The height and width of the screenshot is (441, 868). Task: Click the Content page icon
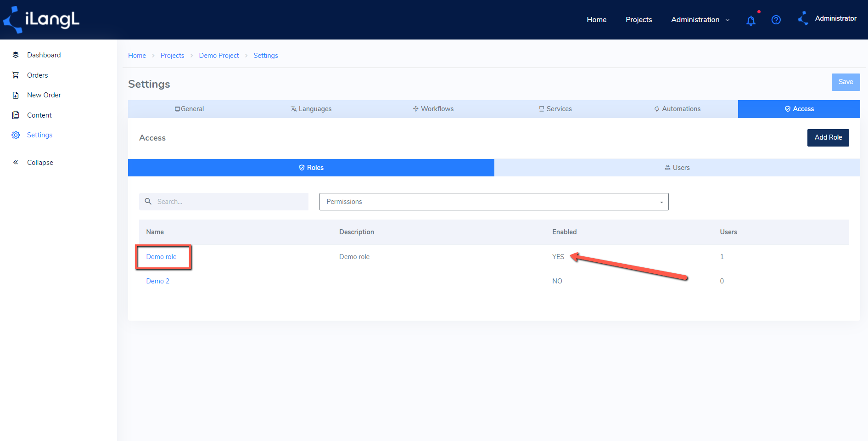tap(16, 115)
